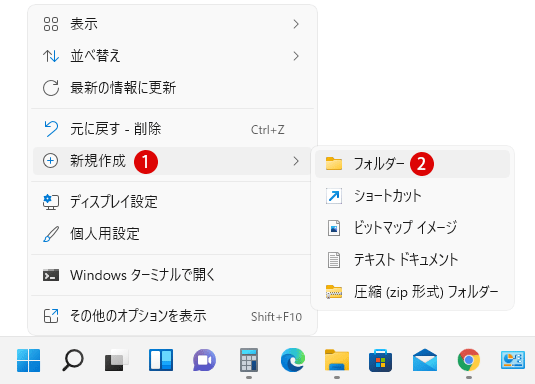Click the paintbrush personalization icon
This screenshot has height=384, width=535.
(51, 234)
